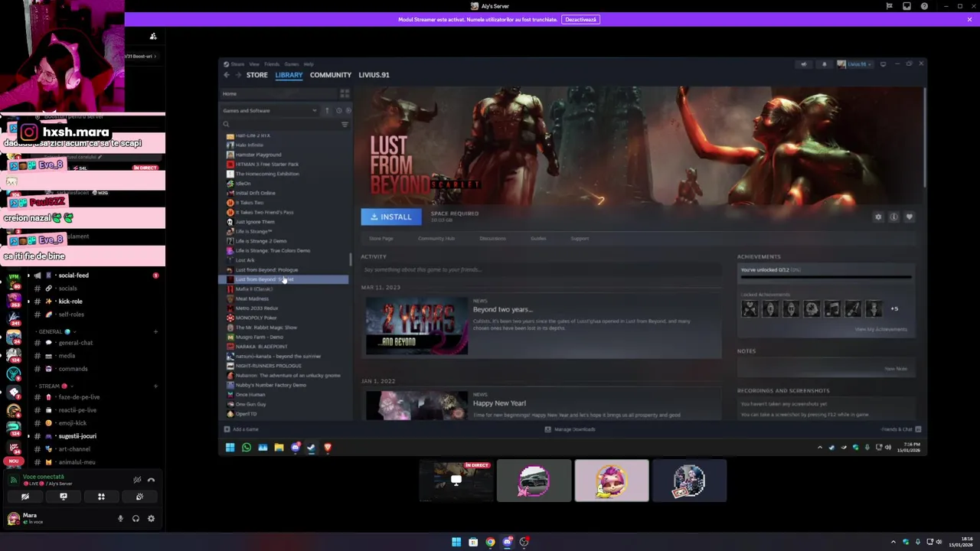Open the Help menu in Steam
The width and height of the screenshot is (980, 551).
point(309,64)
